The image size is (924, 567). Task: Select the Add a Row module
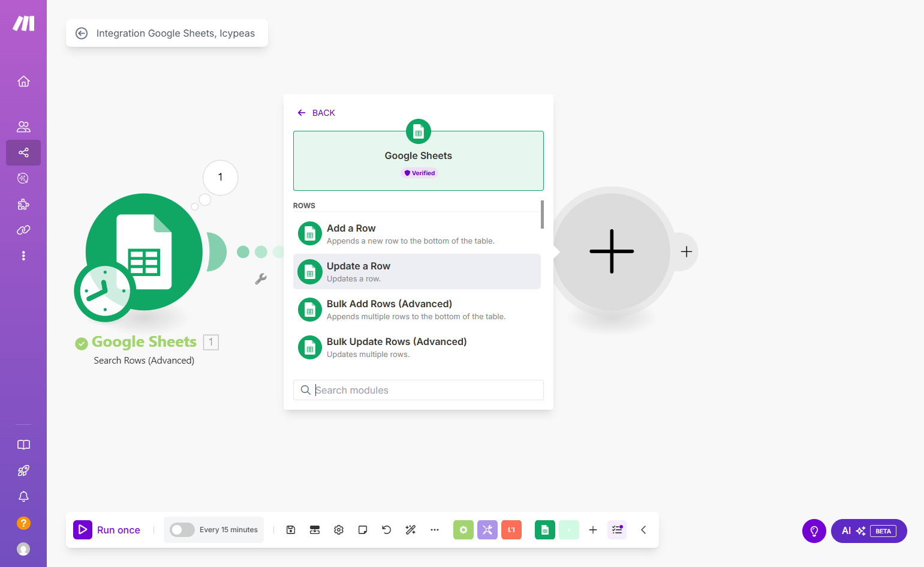[417, 234]
